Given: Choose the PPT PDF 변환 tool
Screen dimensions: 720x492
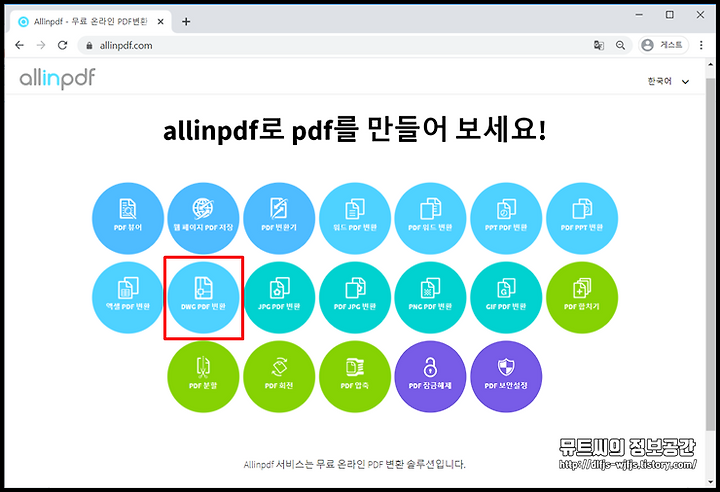Looking at the screenshot, I should click(506, 218).
